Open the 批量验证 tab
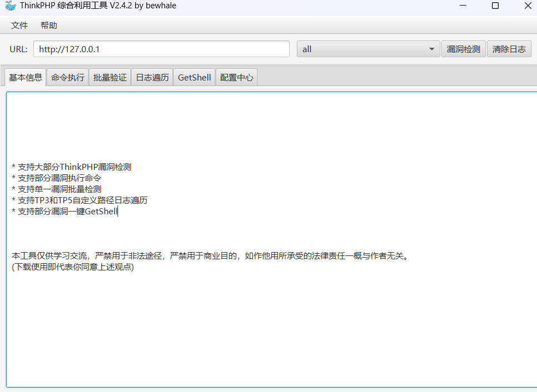 point(110,77)
